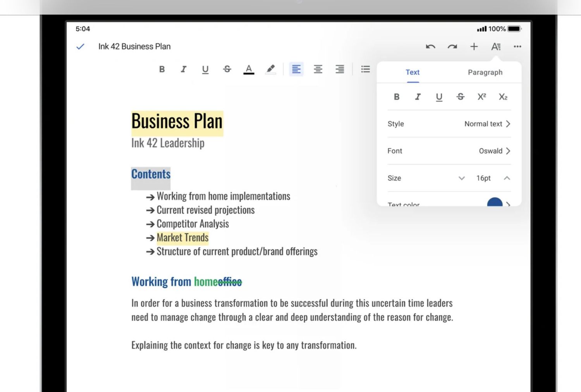Viewport: 581px width, 392px height.
Task: Tap the paragraph starting In order for
Action: click(292, 310)
